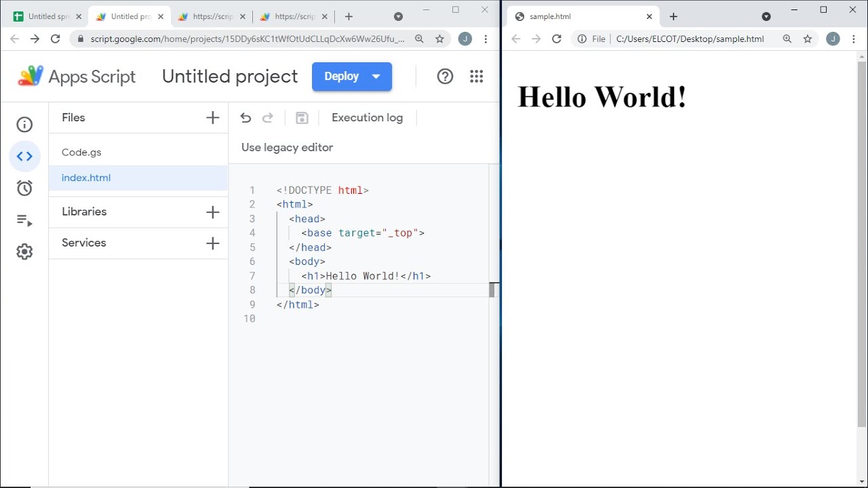868x488 pixels.
Task: View site info icon for sample.html
Action: [x=582, y=39]
